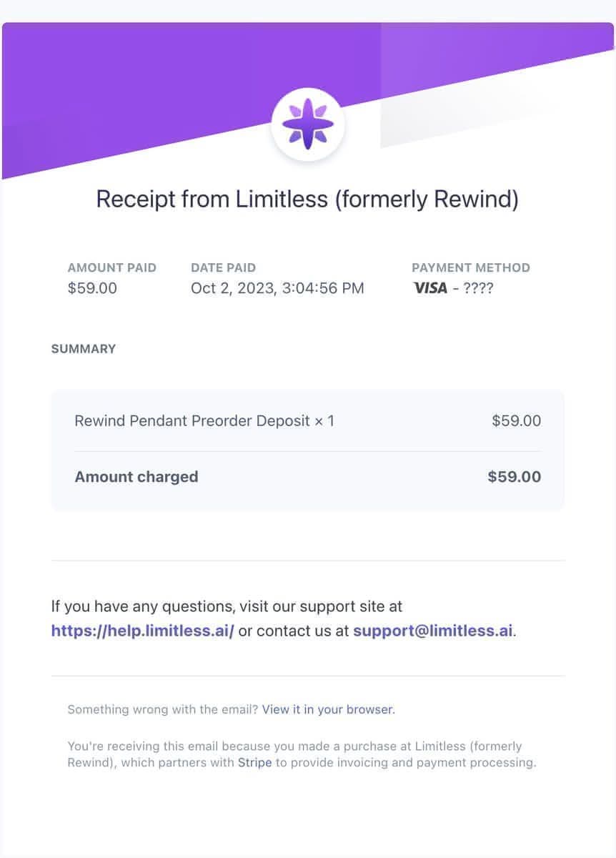Select the Oct 2, 2023 date value
Image resolution: width=616 pixels, height=858 pixels.
tap(277, 288)
